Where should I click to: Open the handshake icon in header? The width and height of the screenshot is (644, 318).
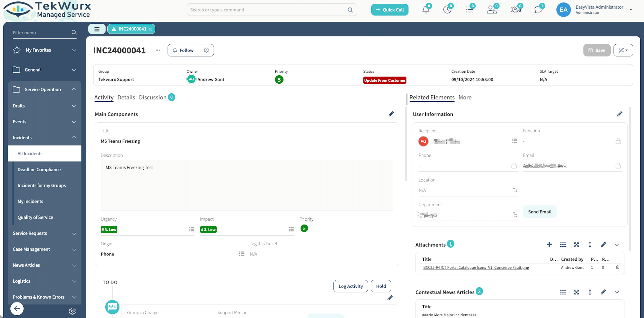(516, 10)
